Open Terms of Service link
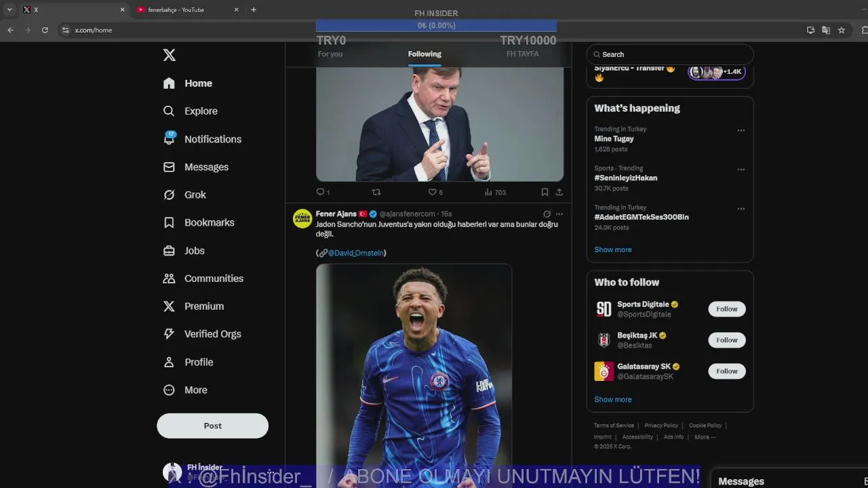The image size is (868, 488). pos(614,426)
